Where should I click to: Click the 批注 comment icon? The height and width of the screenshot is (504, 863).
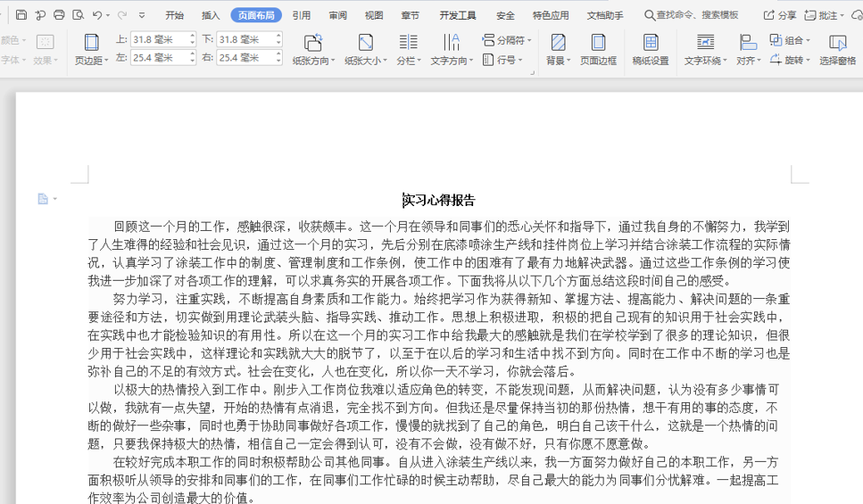[810, 15]
